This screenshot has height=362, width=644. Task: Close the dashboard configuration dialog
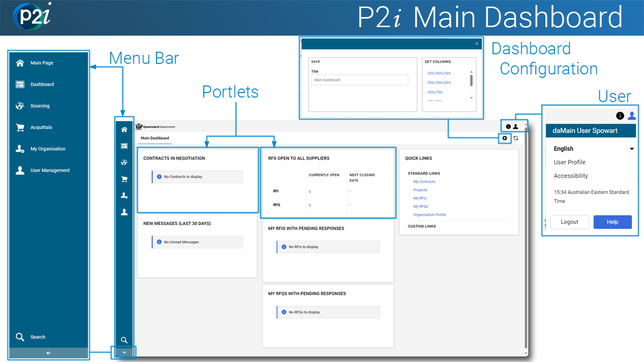point(477,44)
